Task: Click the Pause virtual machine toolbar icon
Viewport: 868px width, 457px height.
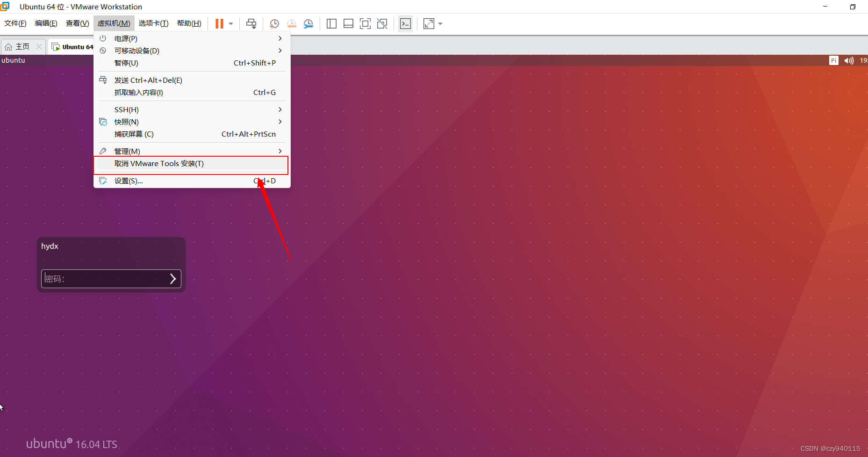Action: point(219,23)
